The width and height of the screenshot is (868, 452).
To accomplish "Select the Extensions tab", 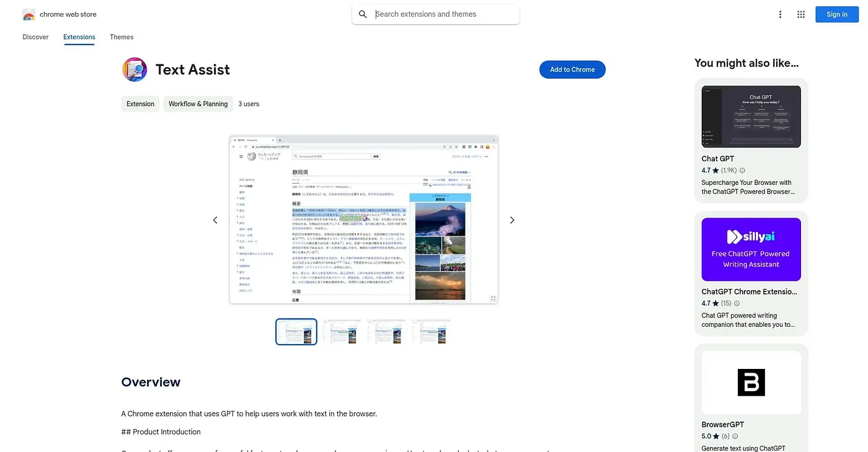I will pyautogui.click(x=79, y=37).
